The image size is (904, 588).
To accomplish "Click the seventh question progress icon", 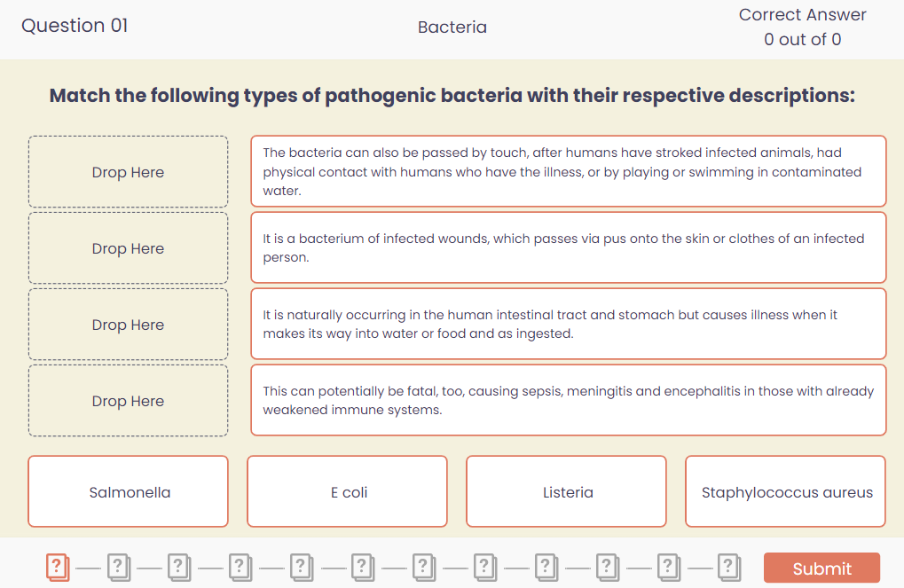I will click(x=425, y=566).
